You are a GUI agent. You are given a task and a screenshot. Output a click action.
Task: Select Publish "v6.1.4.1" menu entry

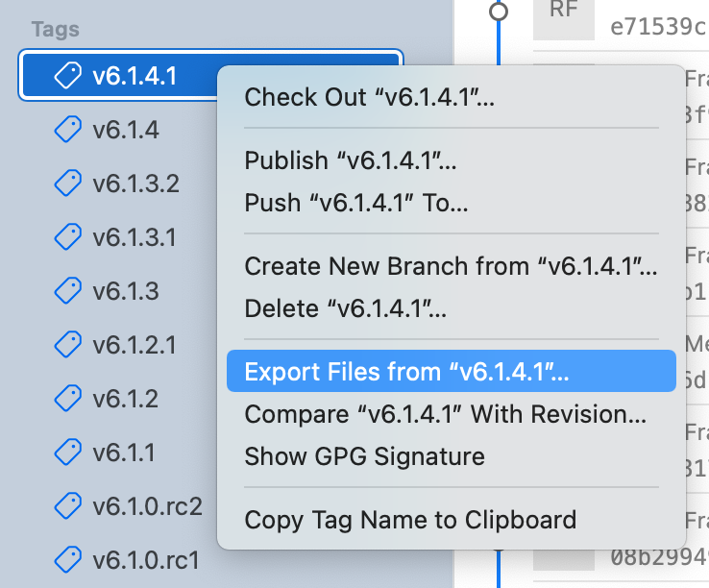[351, 160]
